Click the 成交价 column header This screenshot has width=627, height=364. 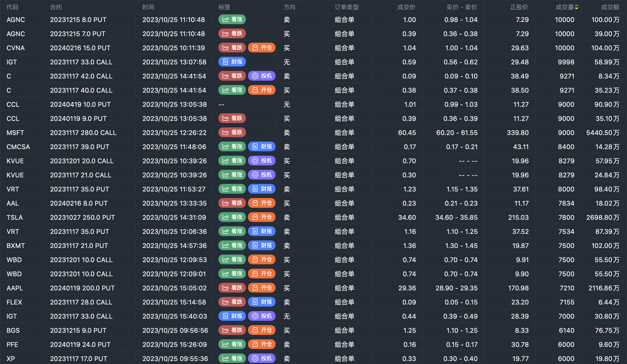[406, 7]
